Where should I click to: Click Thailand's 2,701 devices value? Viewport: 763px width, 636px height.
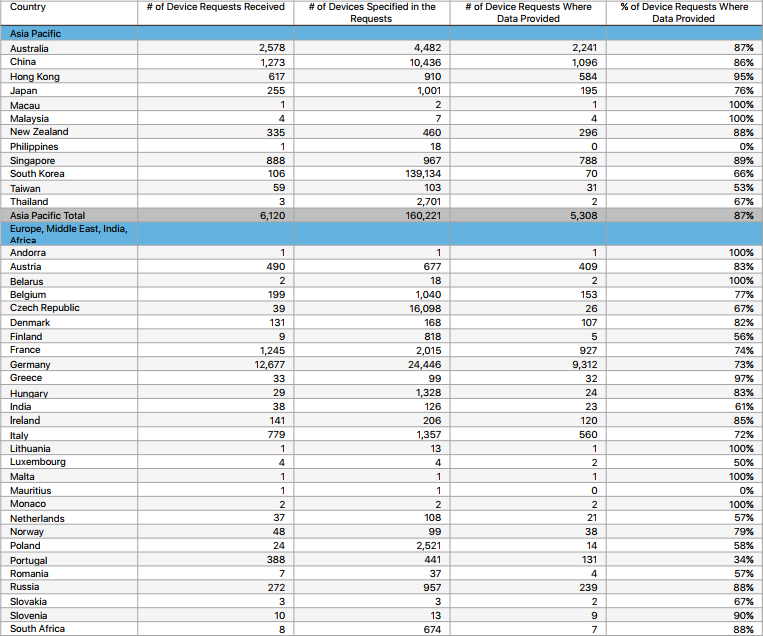429,201
